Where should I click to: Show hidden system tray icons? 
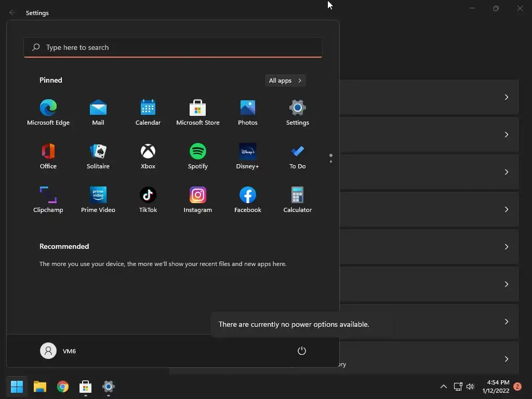point(443,387)
